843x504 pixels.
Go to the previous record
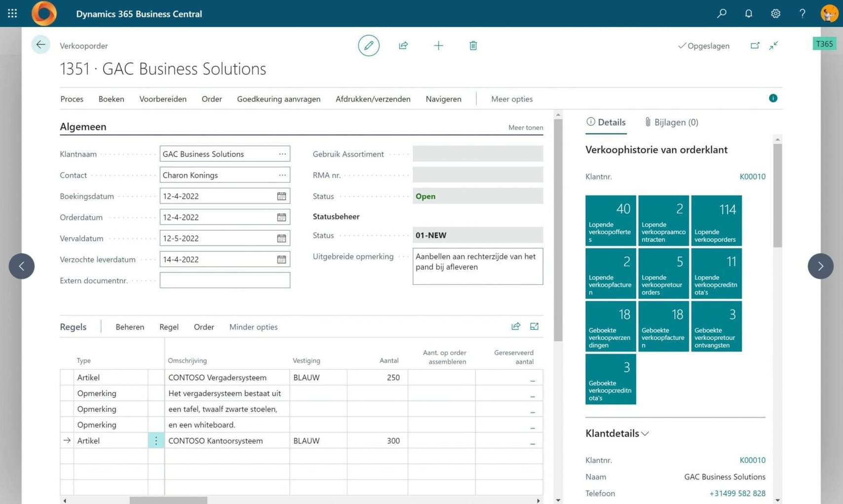(22, 266)
